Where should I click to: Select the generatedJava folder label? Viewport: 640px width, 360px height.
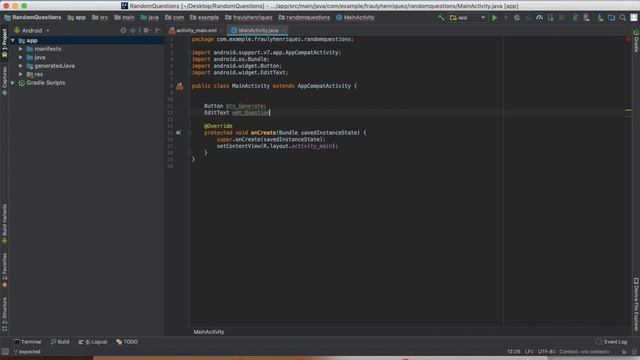click(x=54, y=66)
